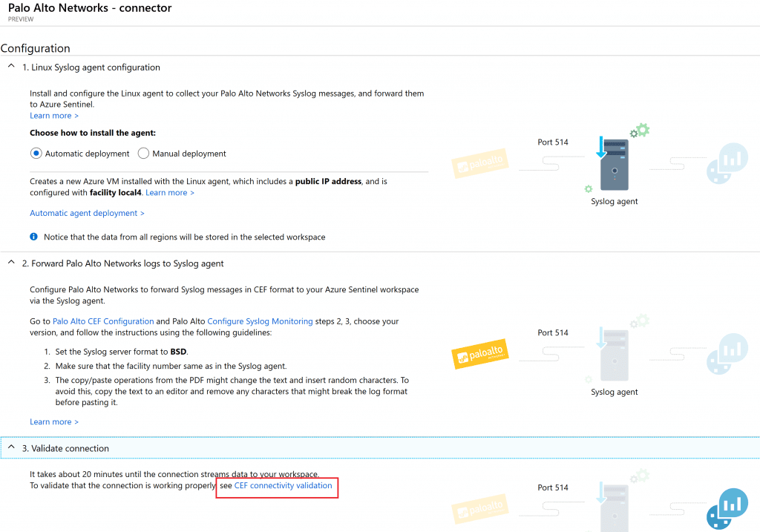Click the large green gear above the server

pyautogui.click(x=643, y=131)
